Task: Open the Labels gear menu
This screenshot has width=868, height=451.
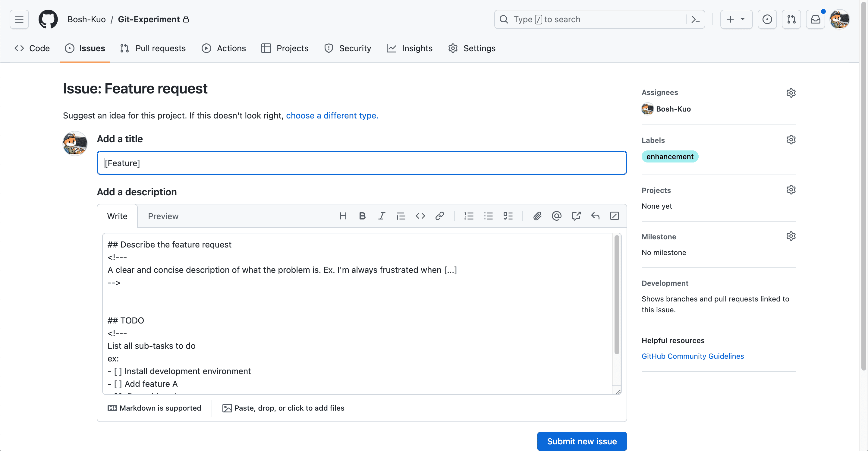Action: point(791,140)
